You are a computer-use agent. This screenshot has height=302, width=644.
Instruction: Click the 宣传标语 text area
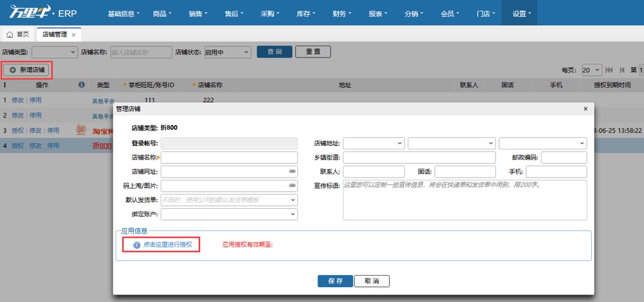[465, 200]
